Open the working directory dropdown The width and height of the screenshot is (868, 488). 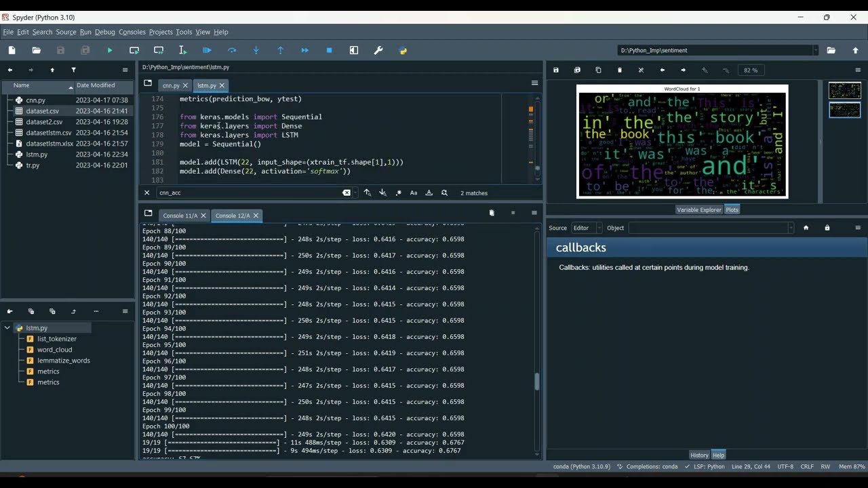tap(815, 50)
